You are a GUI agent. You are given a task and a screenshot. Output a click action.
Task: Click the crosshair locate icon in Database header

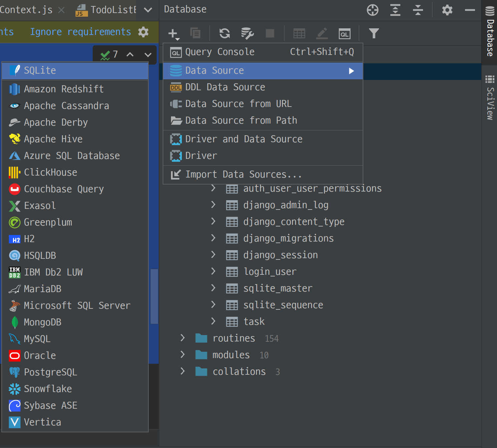tap(373, 10)
